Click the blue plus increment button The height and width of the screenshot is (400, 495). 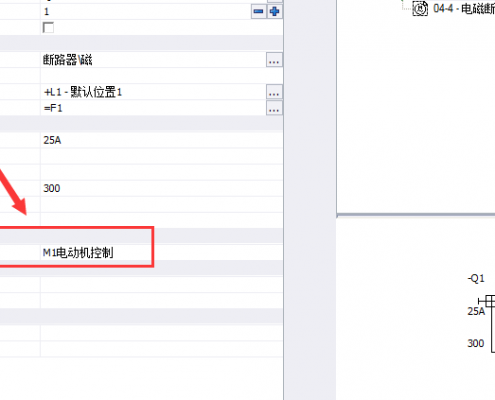point(274,12)
